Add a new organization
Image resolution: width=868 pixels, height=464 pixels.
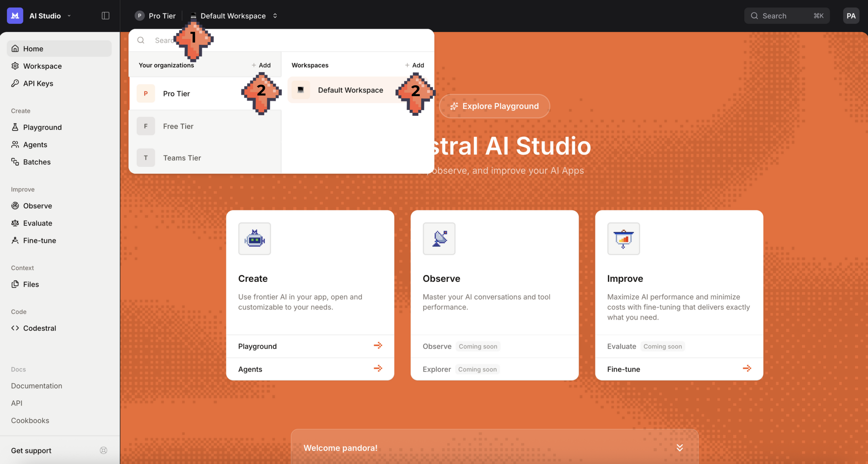coord(261,65)
